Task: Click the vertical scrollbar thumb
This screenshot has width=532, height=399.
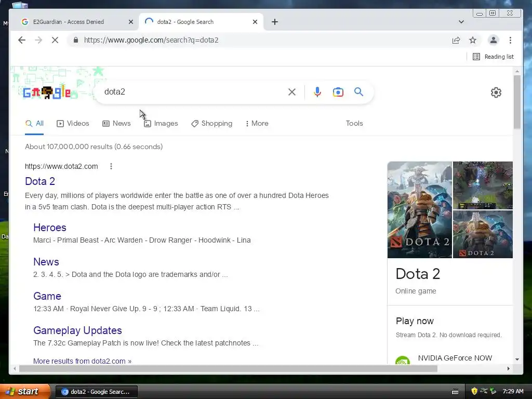Action: (517, 102)
